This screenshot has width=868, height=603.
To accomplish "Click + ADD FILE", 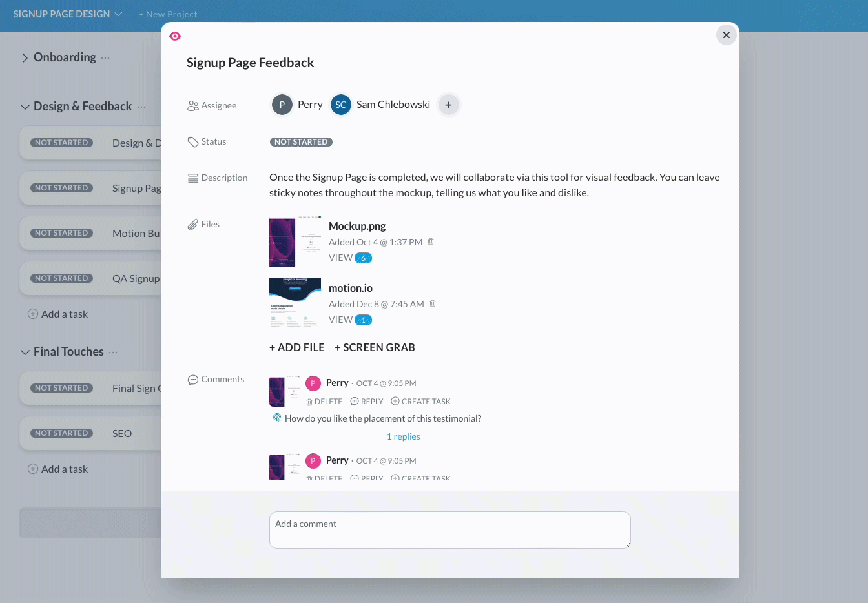I will click(297, 347).
